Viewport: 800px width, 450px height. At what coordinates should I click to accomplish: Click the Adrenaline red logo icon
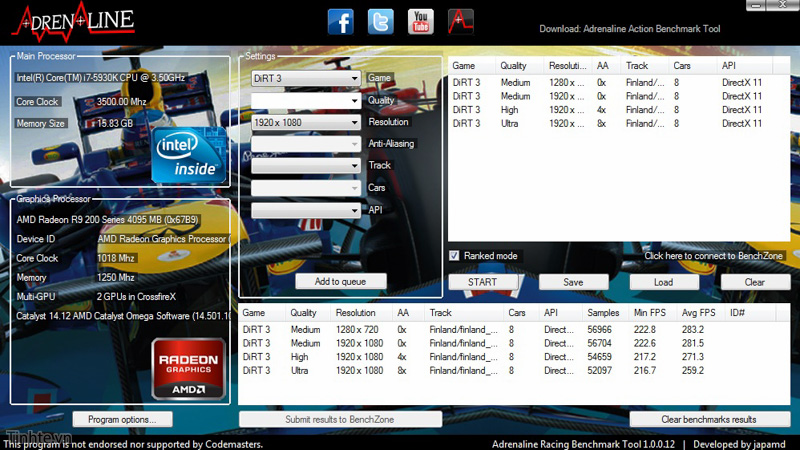pyautogui.click(x=461, y=21)
